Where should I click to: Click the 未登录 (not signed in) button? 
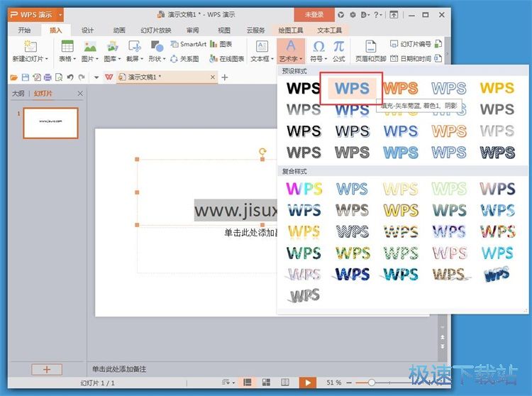[x=314, y=15]
